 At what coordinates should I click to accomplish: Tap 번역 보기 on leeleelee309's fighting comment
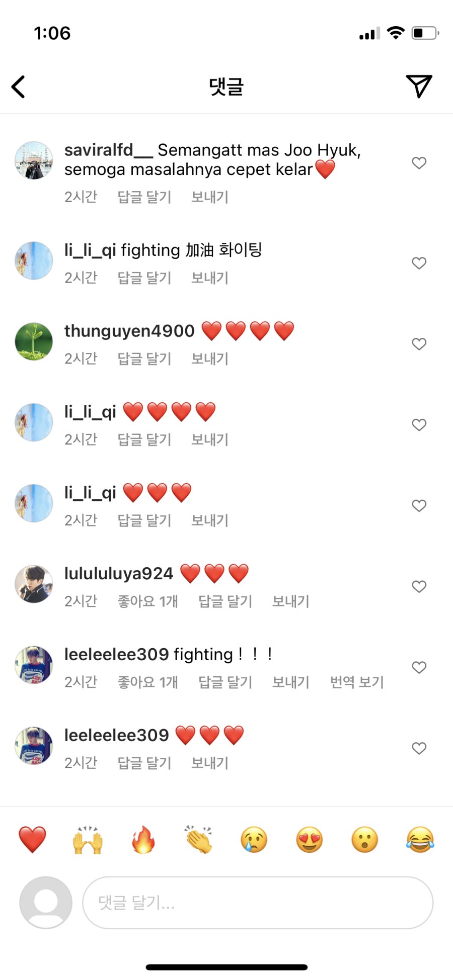(357, 682)
